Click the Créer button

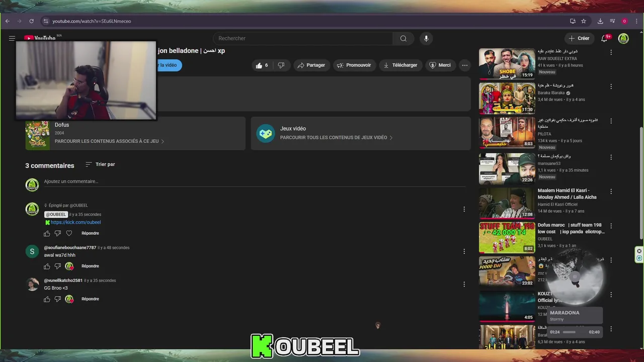point(579,38)
